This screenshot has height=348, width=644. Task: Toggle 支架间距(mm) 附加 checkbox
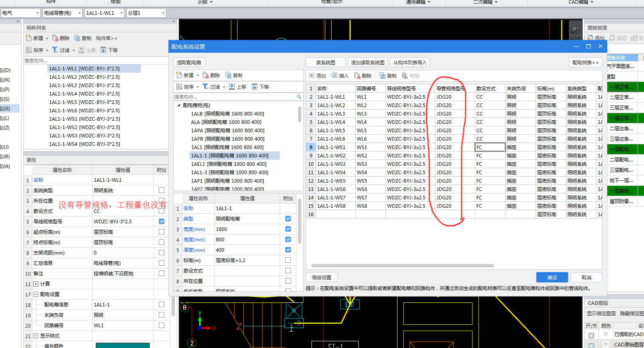[162, 253]
